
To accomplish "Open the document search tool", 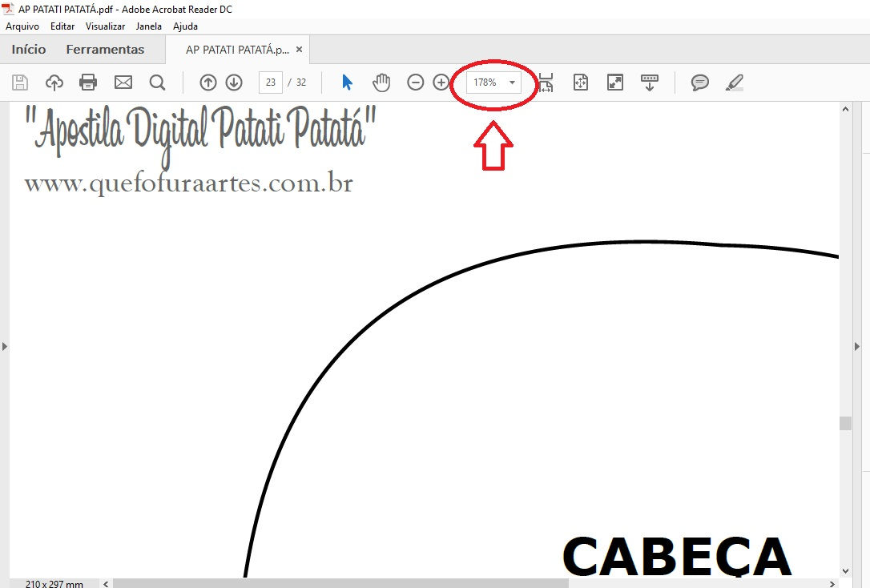I will 157,82.
